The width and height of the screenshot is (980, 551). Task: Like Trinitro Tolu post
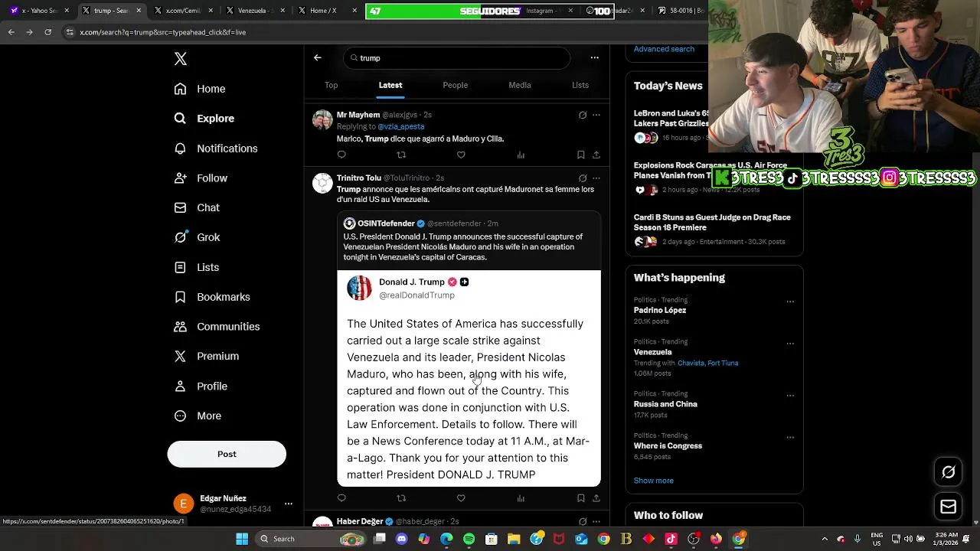coord(461,498)
